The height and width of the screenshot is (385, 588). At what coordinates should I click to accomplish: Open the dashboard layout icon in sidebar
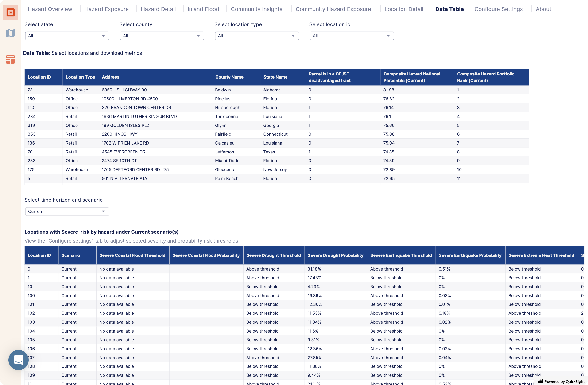pos(10,60)
